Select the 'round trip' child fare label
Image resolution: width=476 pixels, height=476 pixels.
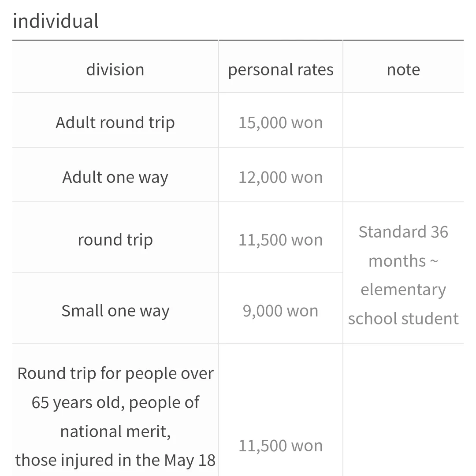[115, 240]
